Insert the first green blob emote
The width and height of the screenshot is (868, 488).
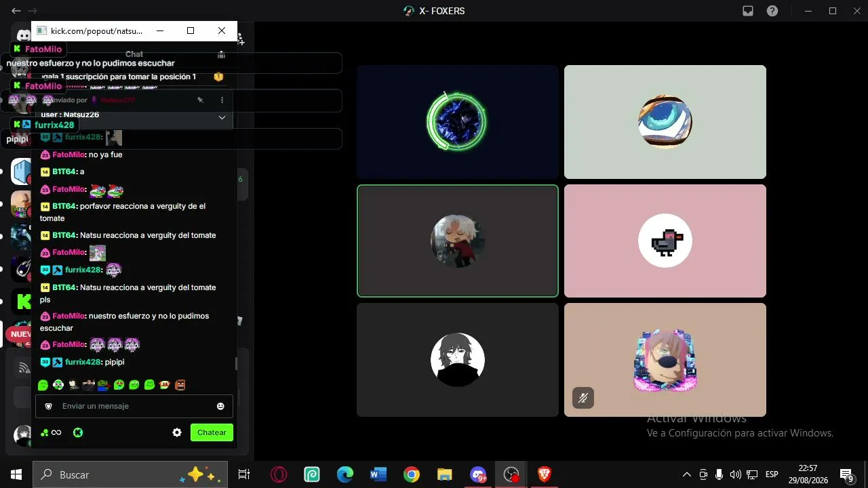point(43,385)
